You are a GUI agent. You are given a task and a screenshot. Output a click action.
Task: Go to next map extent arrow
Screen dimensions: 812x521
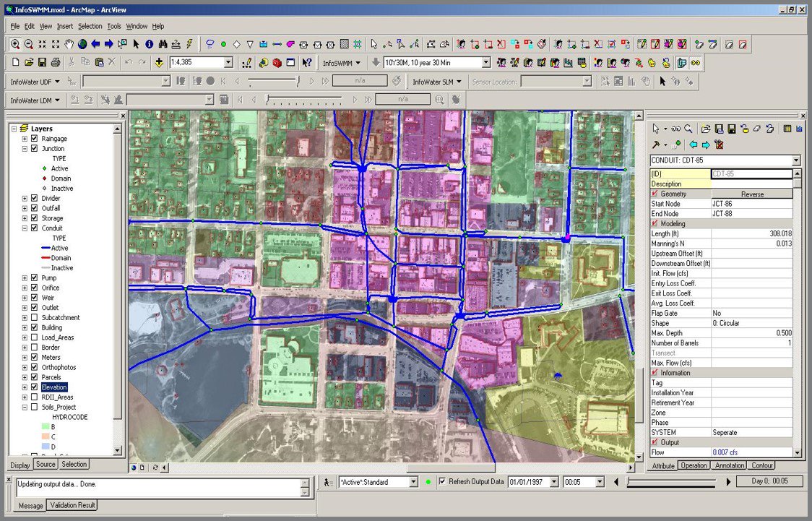(x=109, y=45)
